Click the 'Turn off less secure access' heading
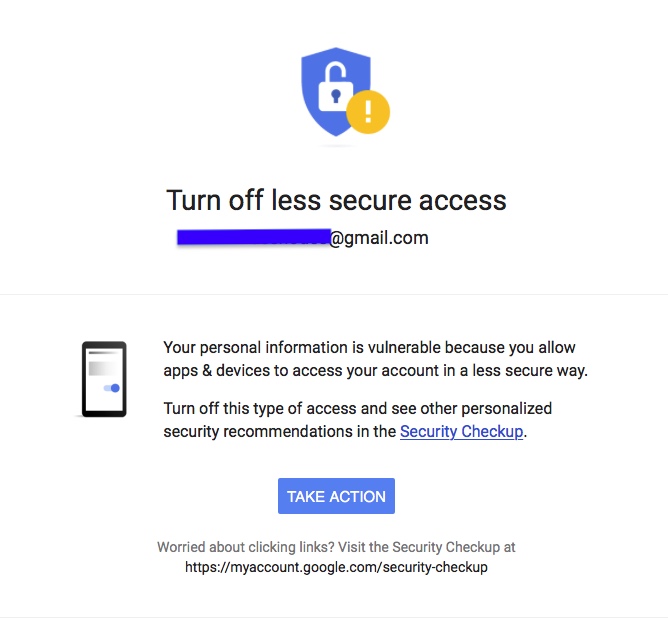 [336, 200]
